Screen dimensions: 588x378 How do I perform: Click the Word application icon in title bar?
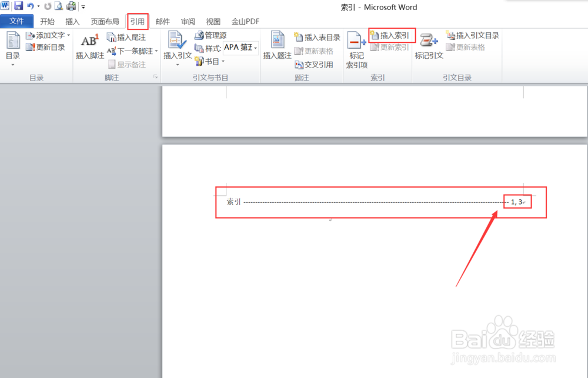tap(5, 6)
